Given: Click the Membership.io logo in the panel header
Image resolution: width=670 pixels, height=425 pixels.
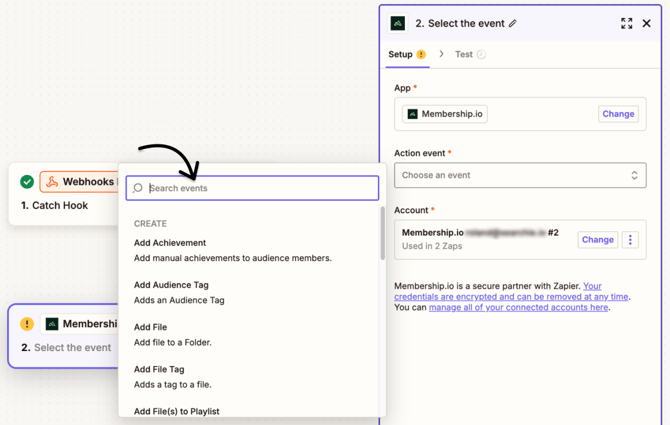Looking at the screenshot, I should click(398, 23).
